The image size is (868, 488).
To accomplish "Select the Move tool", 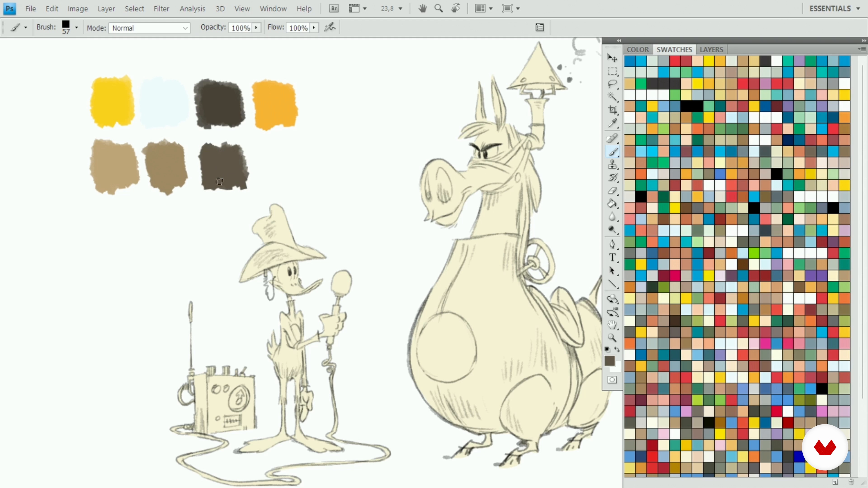I will pyautogui.click(x=612, y=58).
